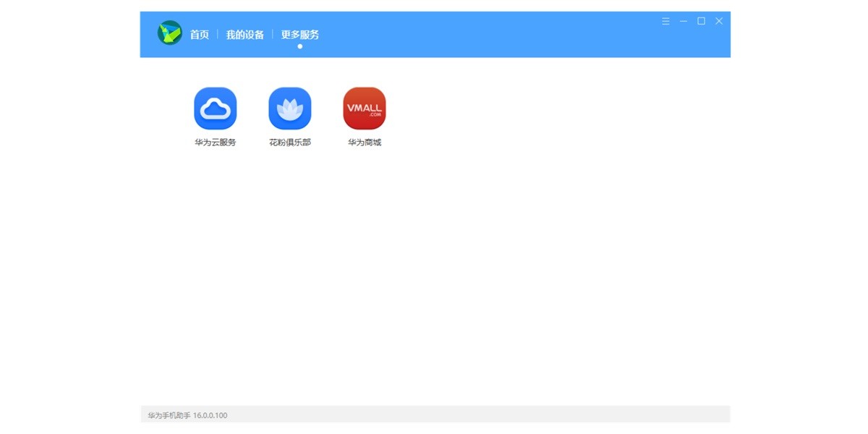
Task: Click the bottom status bar of HiSuite
Action: point(434,415)
